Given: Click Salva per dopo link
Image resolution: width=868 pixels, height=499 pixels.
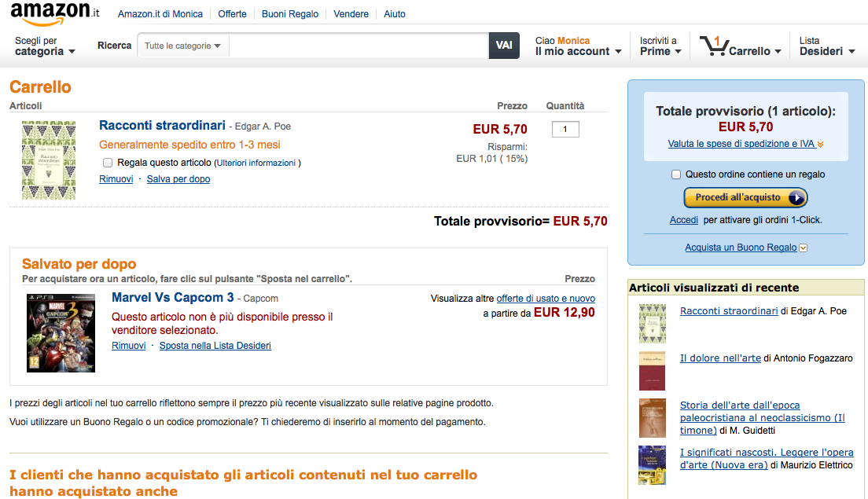Looking at the screenshot, I should [x=178, y=178].
